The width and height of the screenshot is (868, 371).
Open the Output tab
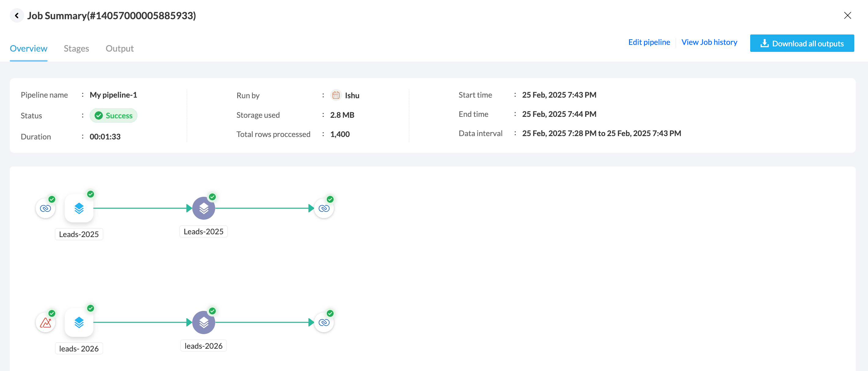(120, 49)
